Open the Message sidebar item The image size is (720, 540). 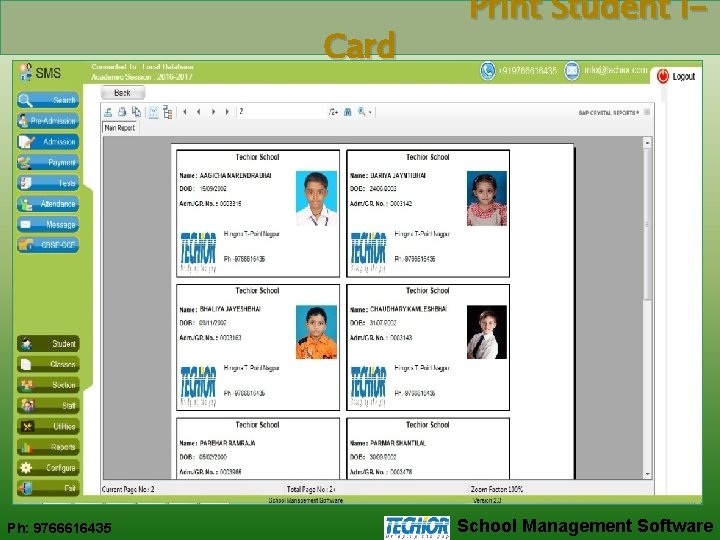[48, 224]
